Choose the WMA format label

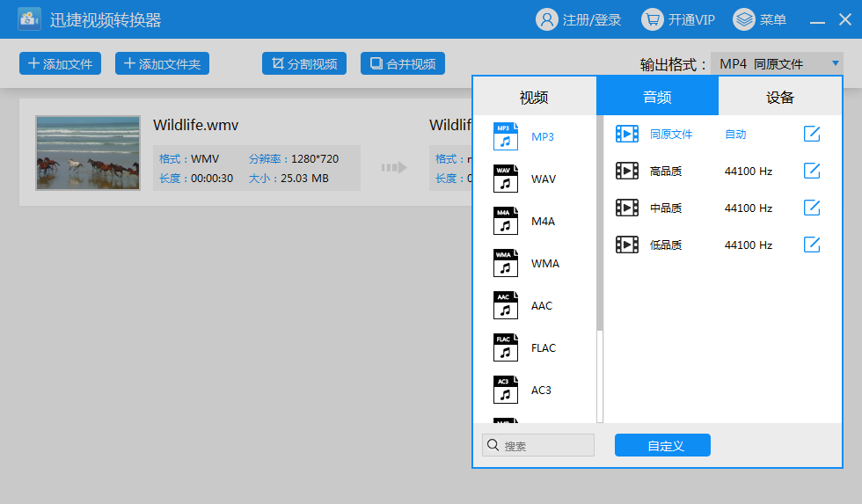click(545, 264)
